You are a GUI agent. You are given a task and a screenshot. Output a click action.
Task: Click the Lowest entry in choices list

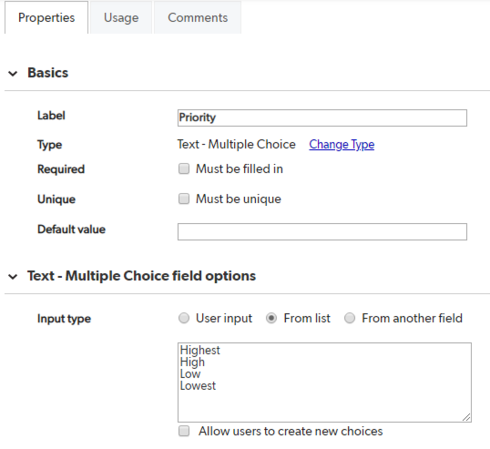[x=198, y=386]
